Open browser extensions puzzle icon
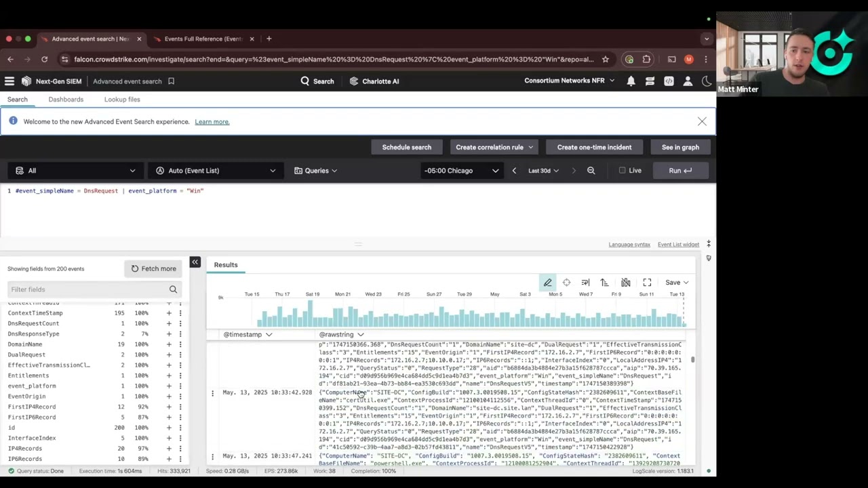Screen dimensions: 868x488 (646, 60)
